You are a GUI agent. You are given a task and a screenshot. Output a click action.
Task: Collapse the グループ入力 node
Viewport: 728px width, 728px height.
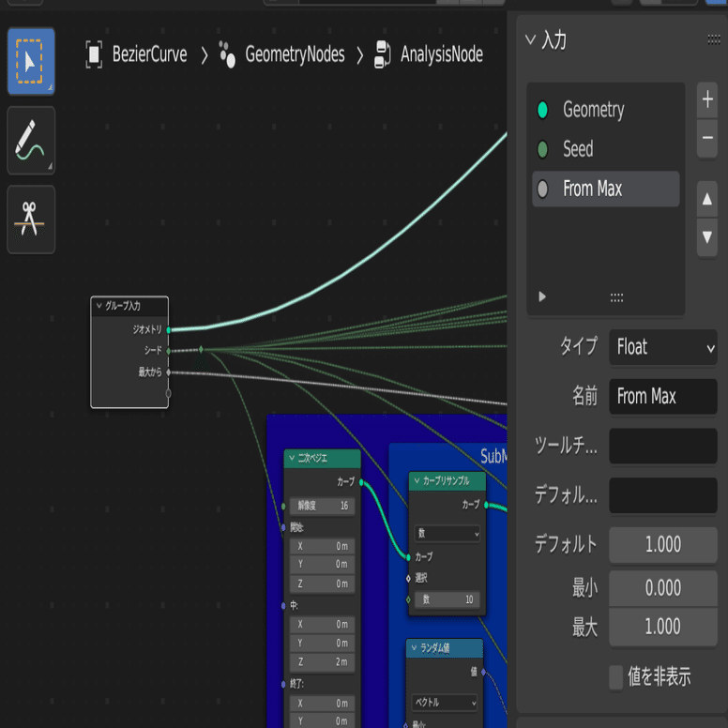[99, 306]
